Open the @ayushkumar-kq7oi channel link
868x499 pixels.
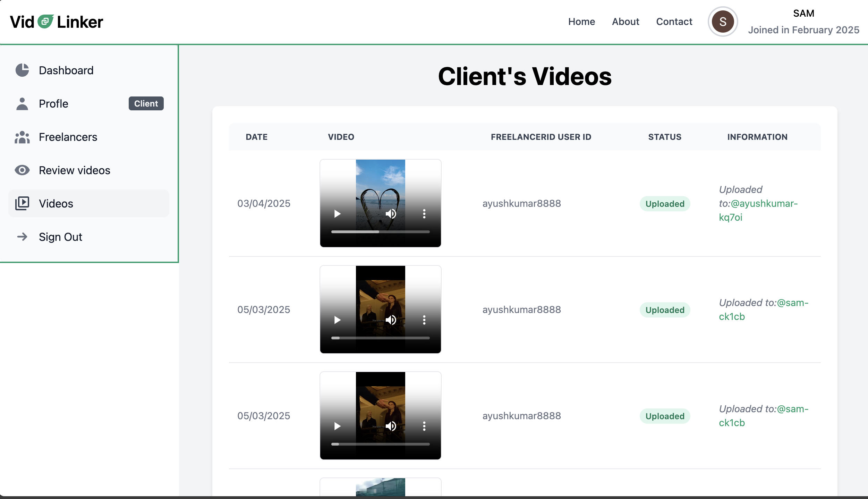pyautogui.click(x=758, y=210)
